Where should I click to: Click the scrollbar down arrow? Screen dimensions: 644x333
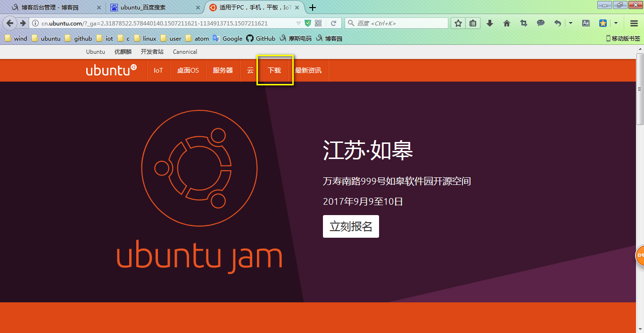click(x=640, y=329)
